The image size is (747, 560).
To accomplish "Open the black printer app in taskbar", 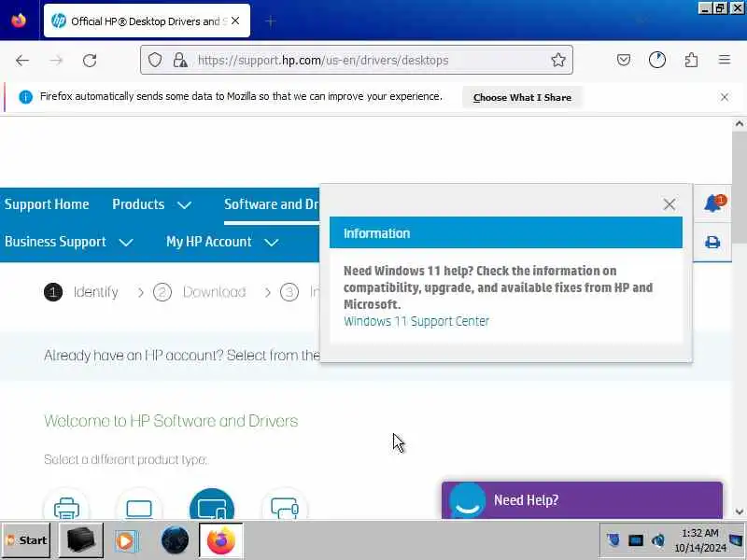I will tap(80, 540).
